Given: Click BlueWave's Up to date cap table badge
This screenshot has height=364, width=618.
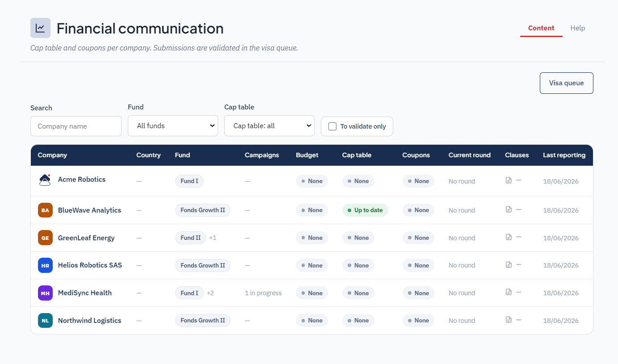Looking at the screenshot, I should 365,210.
